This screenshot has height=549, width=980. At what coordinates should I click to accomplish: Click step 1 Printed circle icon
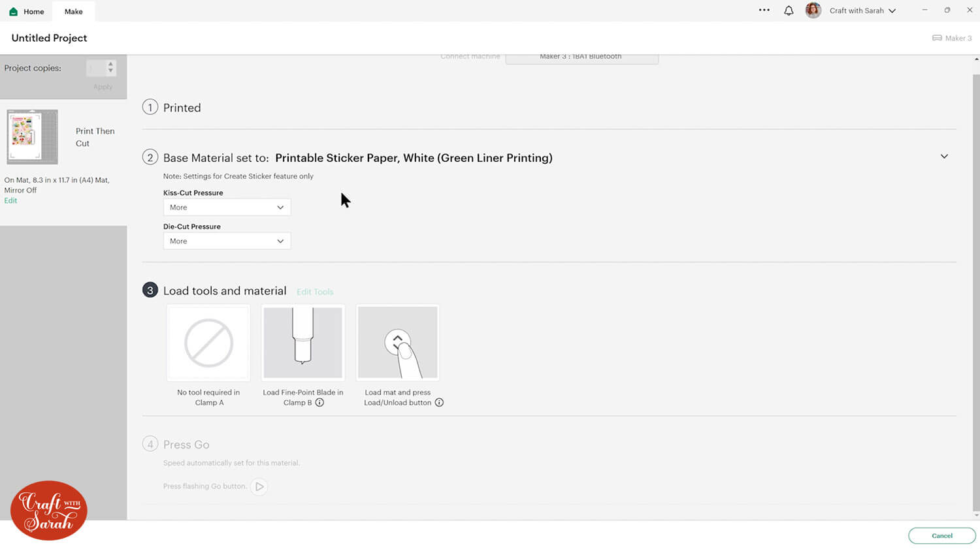(150, 107)
